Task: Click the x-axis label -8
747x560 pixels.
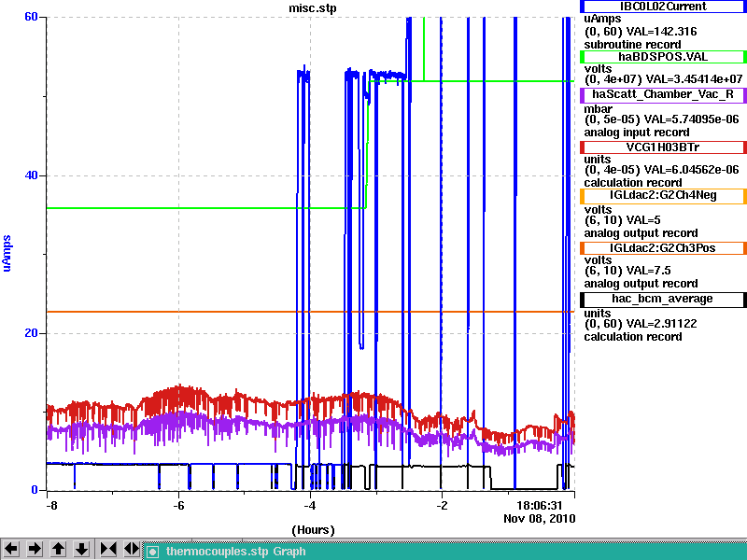Action: click(x=51, y=505)
